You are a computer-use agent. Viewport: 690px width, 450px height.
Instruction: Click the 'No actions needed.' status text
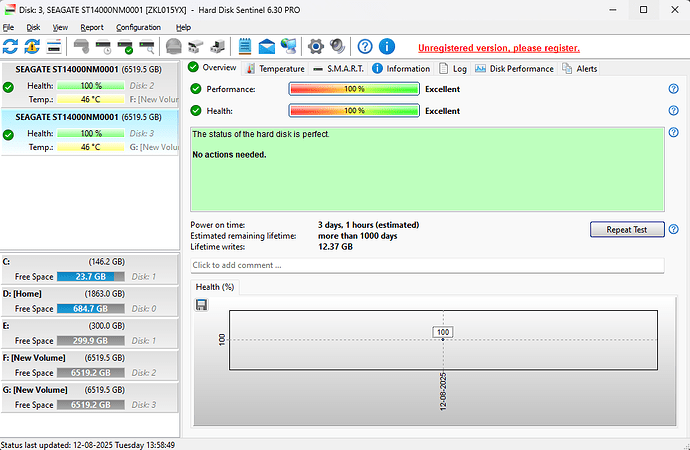tap(229, 155)
